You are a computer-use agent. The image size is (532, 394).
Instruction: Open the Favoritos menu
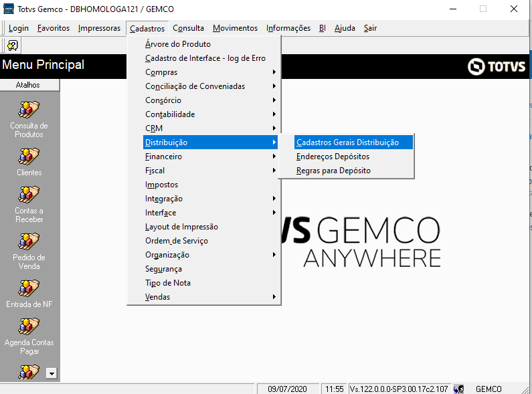[x=54, y=28]
